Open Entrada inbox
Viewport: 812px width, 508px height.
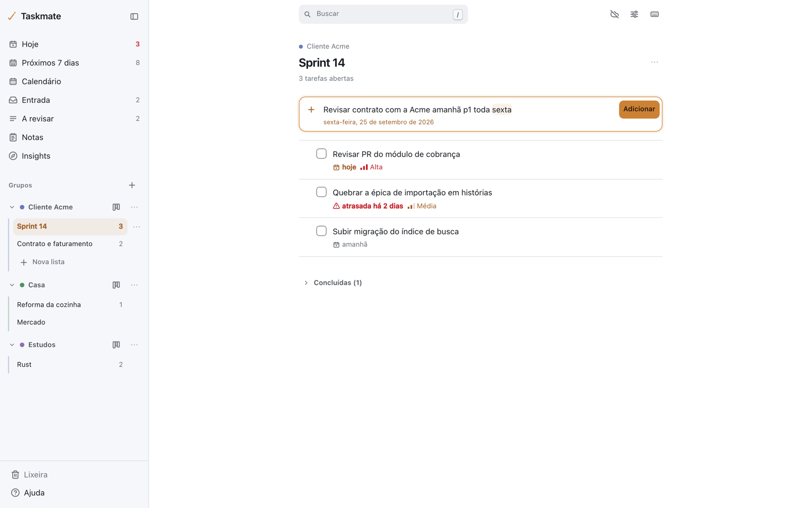74,100
